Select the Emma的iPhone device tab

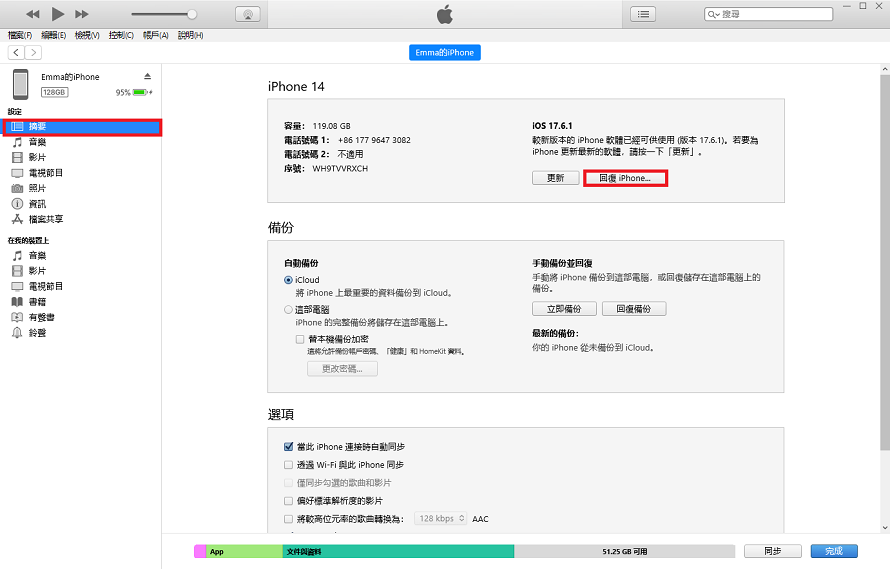pyautogui.click(x=444, y=52)
